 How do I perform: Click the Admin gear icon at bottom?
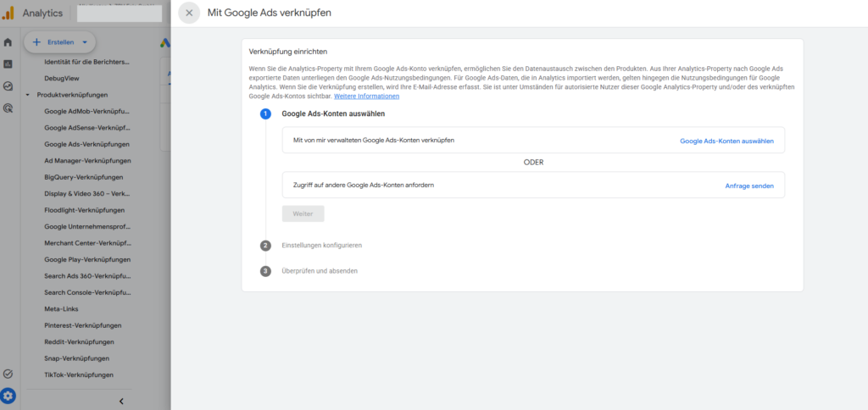8,396
